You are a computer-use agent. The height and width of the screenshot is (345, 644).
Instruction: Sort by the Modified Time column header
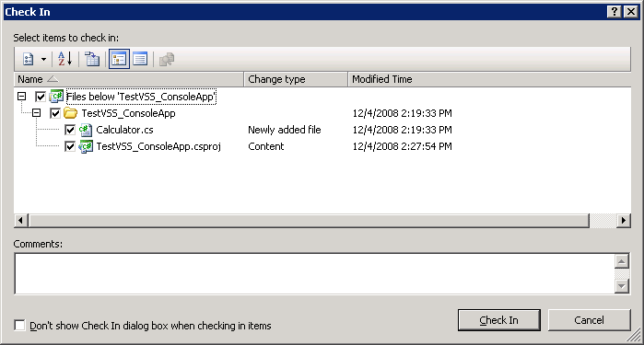pyautogui.click(x=489, y=79)
